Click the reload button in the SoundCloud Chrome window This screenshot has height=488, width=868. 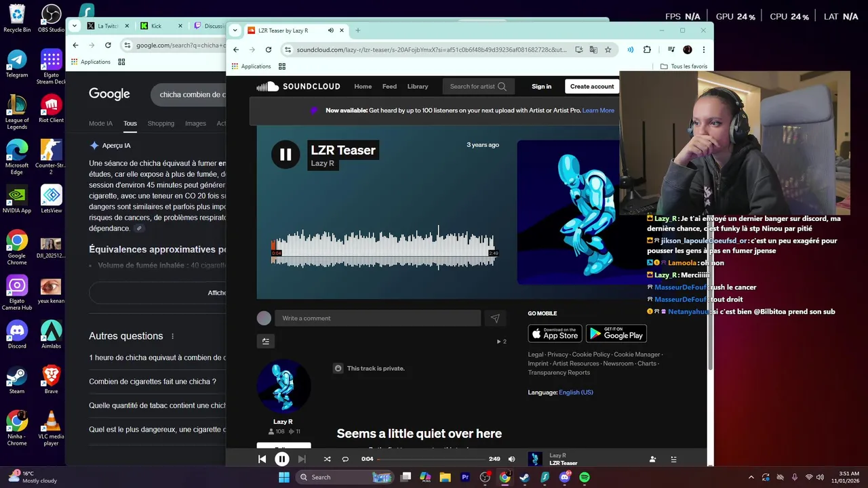tap(269, 49)
